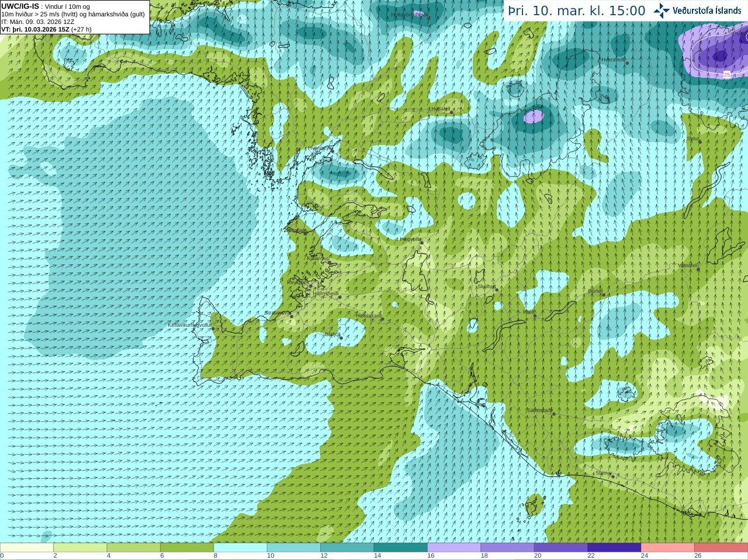Click the Sámsstaðir station marker
Image resolution: width=748 pixels, height=560 pixels.
tap(554, 414)
